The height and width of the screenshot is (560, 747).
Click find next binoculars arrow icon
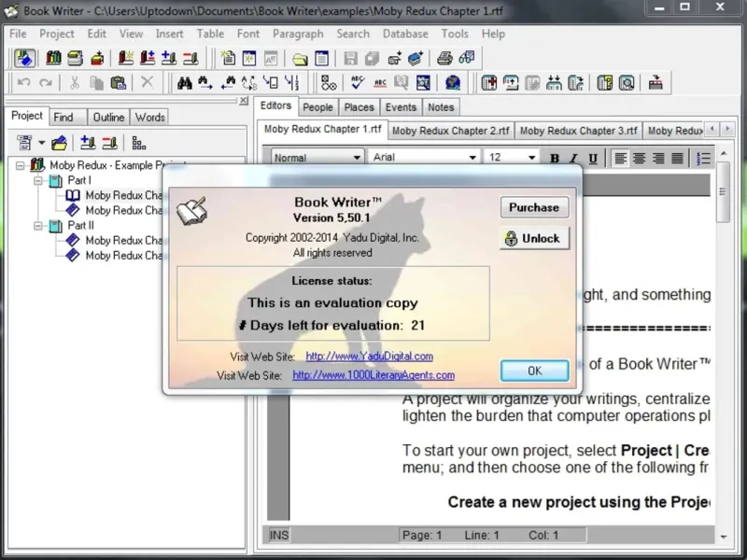pos(205,83)
